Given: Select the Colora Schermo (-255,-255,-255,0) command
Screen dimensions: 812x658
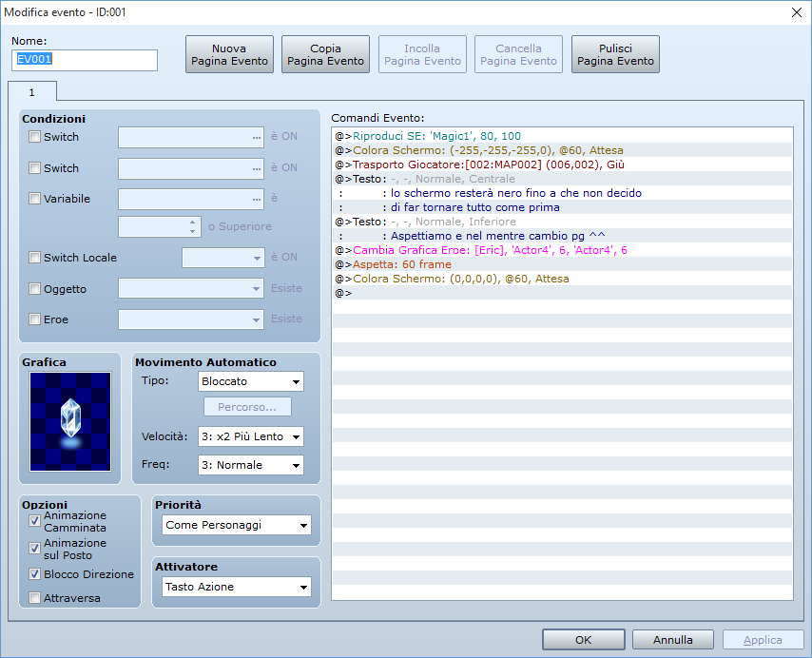Looking at the screenshot, I should point(562,150).
